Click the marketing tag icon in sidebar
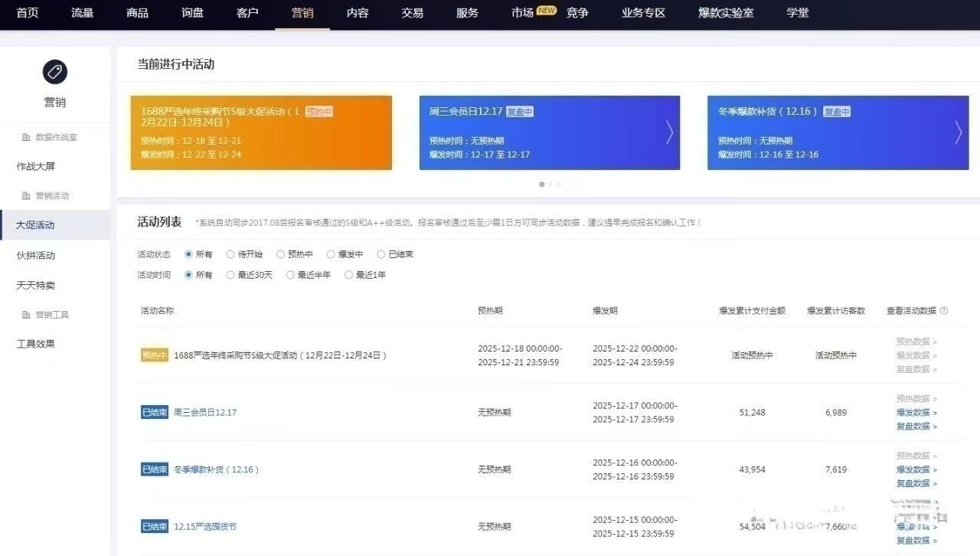This screenshot has width=980, height=556. pyautogui.click(x=55, y=72)
